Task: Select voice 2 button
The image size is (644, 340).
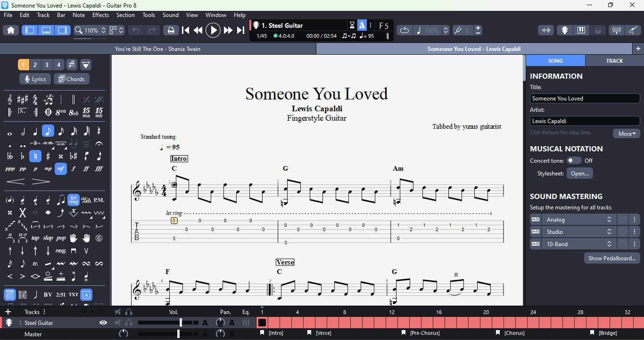Action: coord(35,65)
